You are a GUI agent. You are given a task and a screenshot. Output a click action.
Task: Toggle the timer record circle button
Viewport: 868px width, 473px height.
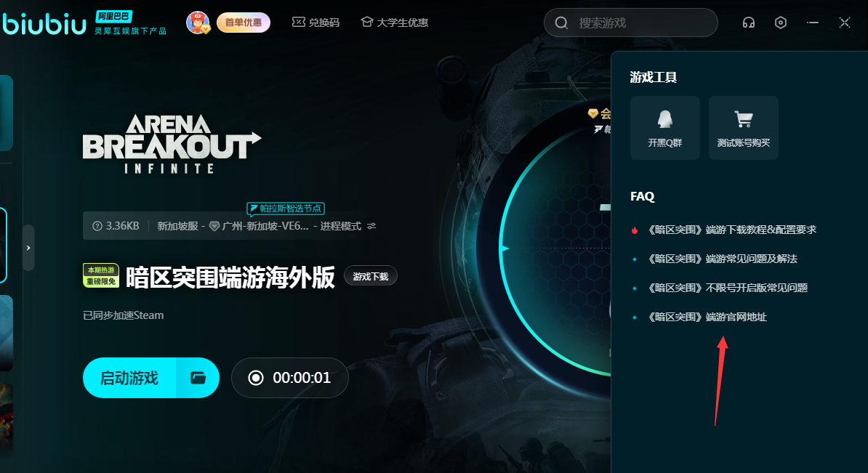[x=256, y=378]
